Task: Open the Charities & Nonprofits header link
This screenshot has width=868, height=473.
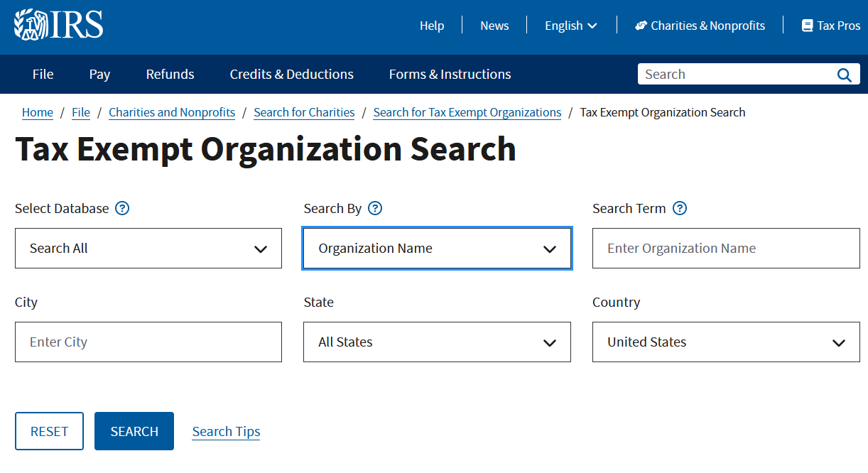Action: [700, 26]
